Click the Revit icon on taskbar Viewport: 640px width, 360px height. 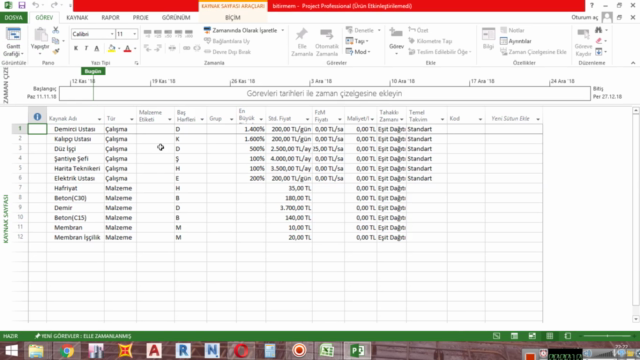coord(183,351)
